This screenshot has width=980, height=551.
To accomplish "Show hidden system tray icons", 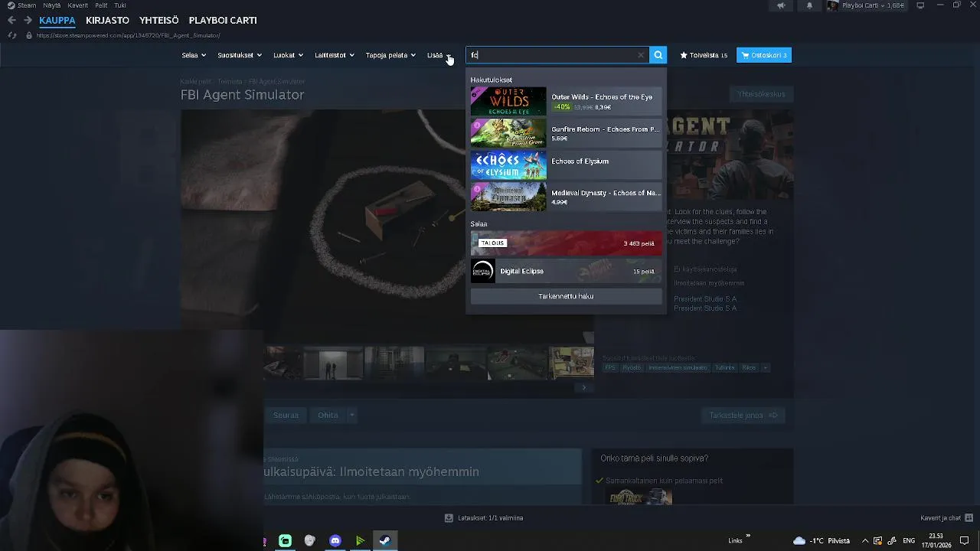I will 864,541.
